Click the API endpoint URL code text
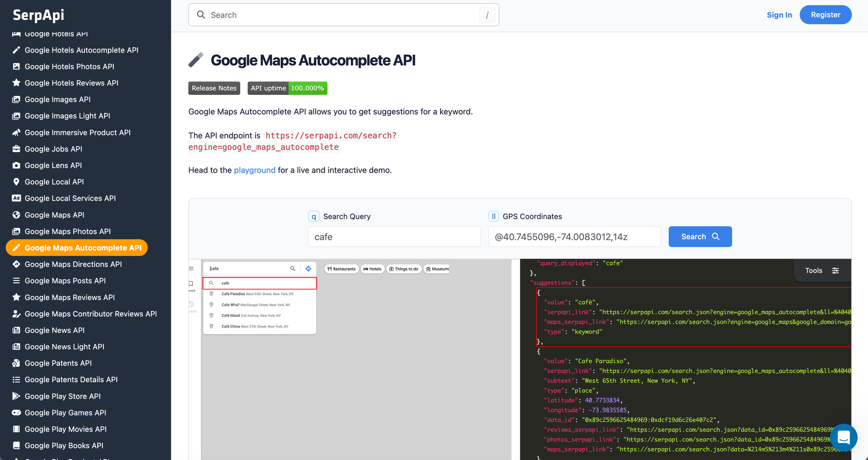868x460 pixels. pos(293,141)
